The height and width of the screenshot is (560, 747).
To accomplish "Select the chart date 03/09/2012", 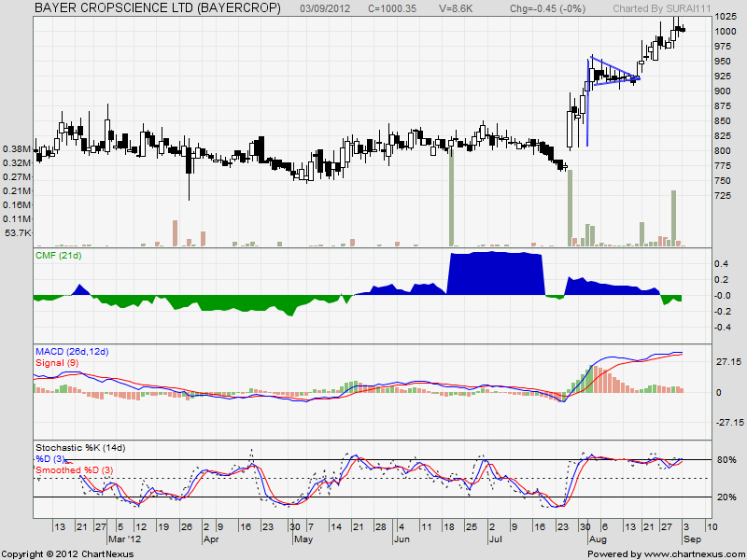I will [326, 8].
